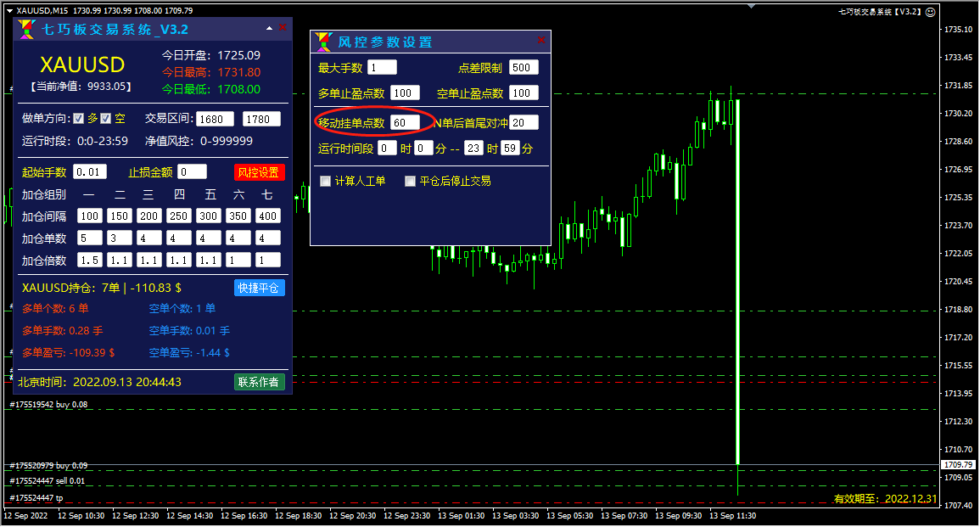This screenshot has width=980, height=527.
Task: Edit 加仓单数 group one value 5
Action: [90, 238]
